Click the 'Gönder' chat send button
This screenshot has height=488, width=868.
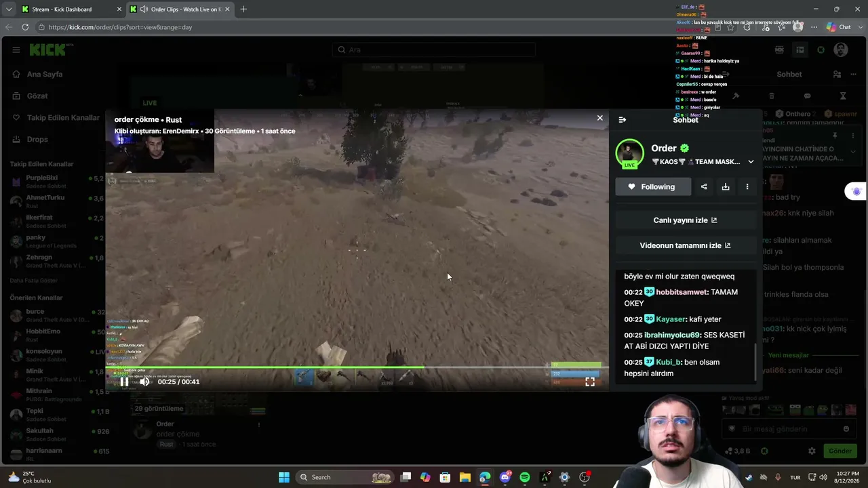(x=840, y=451)
